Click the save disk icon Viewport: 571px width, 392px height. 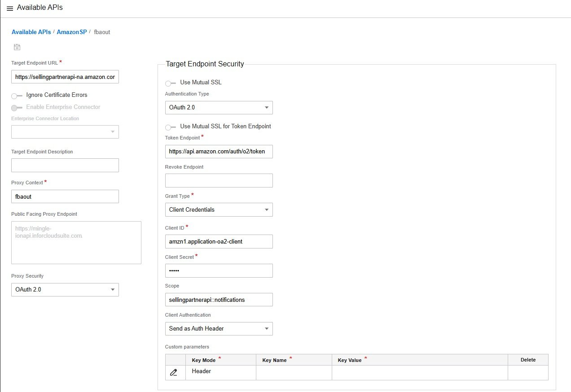[x=17, y=47]
